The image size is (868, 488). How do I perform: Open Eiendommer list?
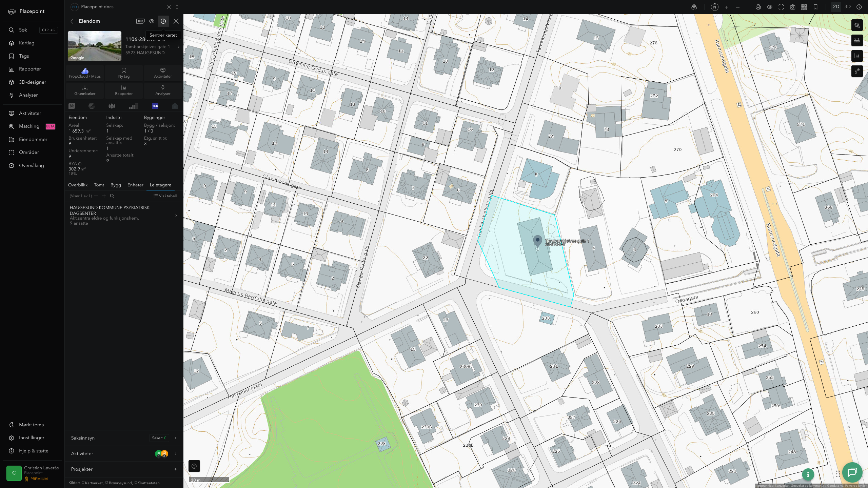point(33,139)
